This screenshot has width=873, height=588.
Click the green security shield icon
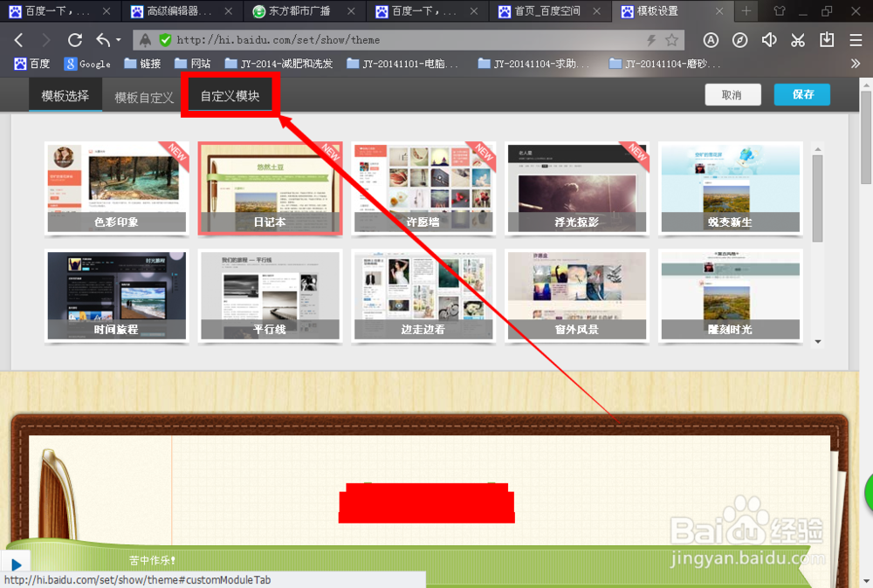coord(165,40)
